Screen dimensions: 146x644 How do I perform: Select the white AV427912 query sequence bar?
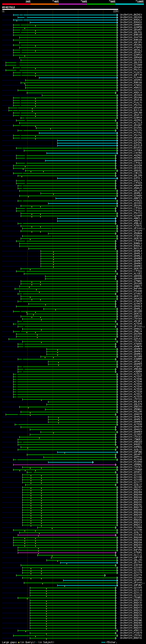pyautogui.click(x=60, y=9)
